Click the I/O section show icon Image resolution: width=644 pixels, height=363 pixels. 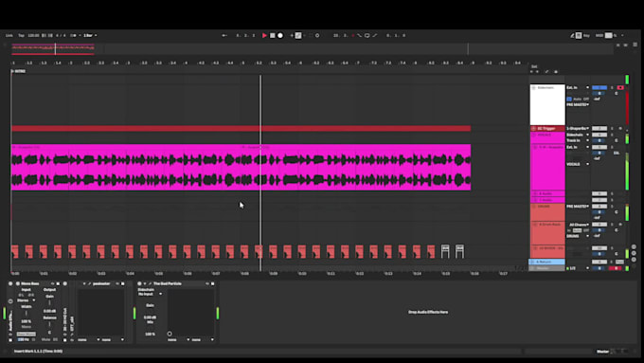(634, 246)
